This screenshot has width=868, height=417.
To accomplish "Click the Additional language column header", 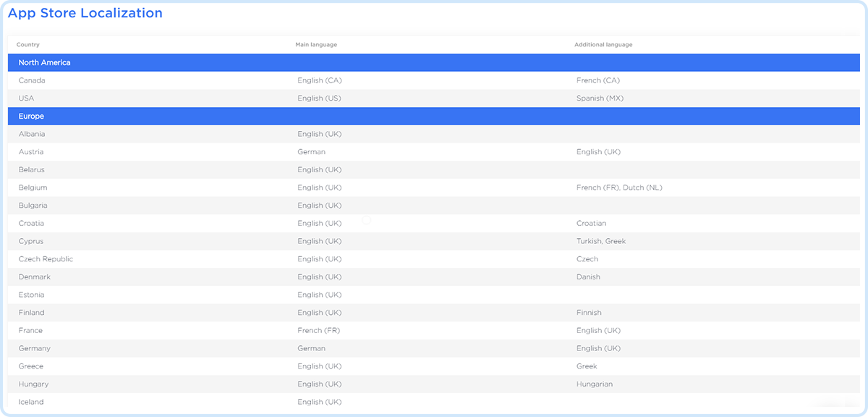I will [603, 45].
